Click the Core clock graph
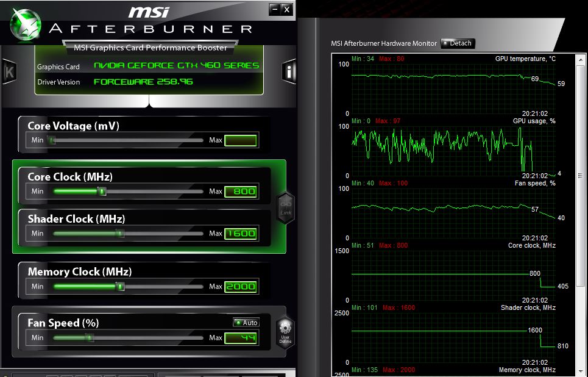This screenshot has height=377, width=588. coord(453,276)
